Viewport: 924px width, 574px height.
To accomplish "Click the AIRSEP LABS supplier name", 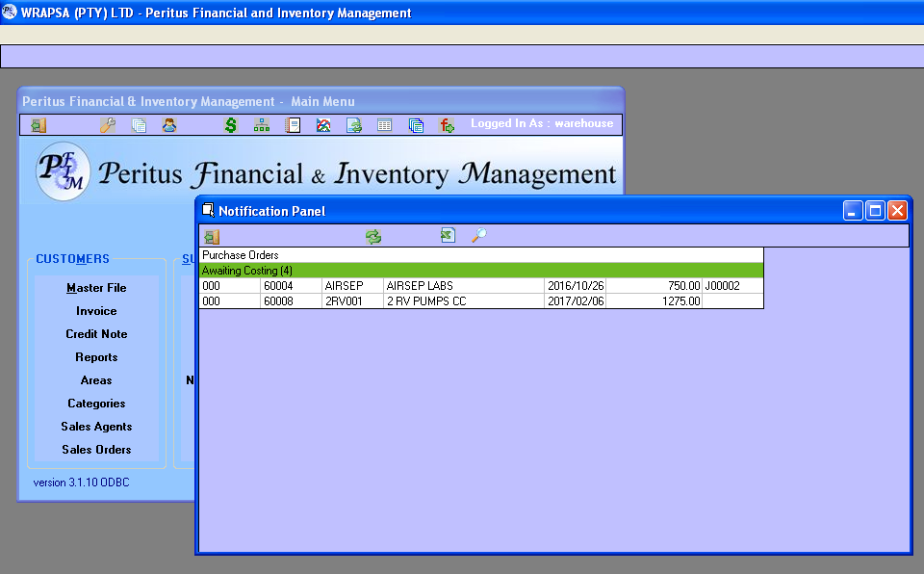I will click(x=464, y=285).
